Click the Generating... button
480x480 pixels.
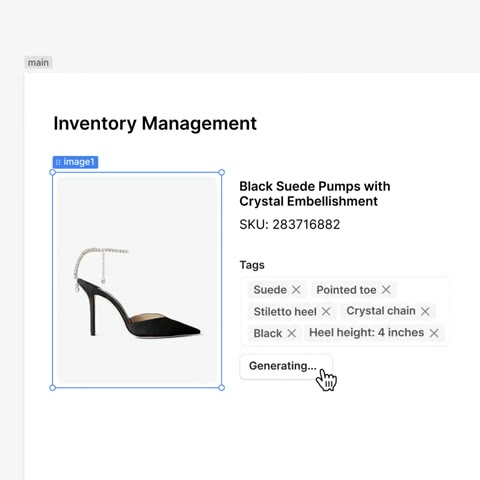pos(286,366)
